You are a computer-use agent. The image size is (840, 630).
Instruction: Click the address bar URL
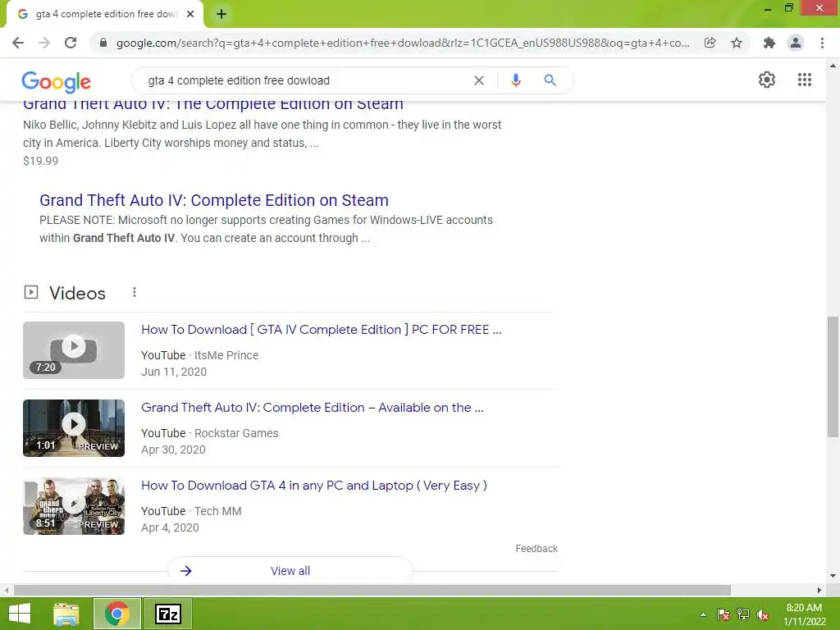(403, 43)
